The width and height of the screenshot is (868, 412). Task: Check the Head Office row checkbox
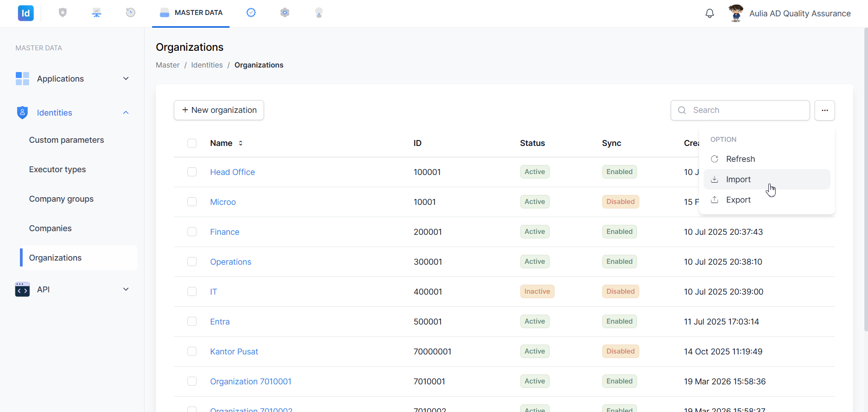coord(192,172)
